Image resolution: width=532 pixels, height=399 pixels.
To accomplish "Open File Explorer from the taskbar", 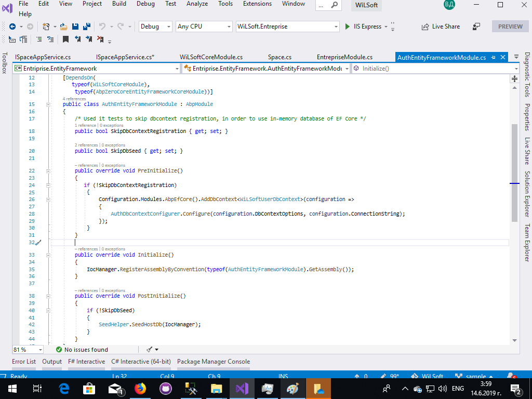I will (x=217, y=389).
